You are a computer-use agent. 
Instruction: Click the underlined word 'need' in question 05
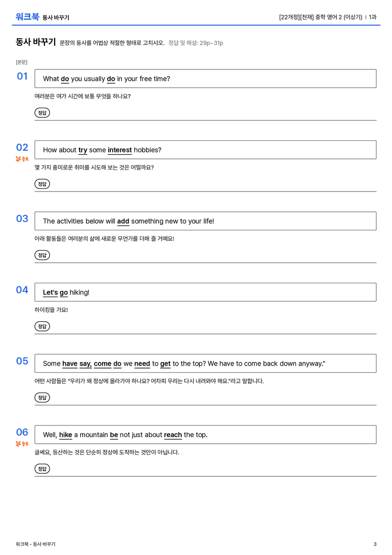(142, 364)
